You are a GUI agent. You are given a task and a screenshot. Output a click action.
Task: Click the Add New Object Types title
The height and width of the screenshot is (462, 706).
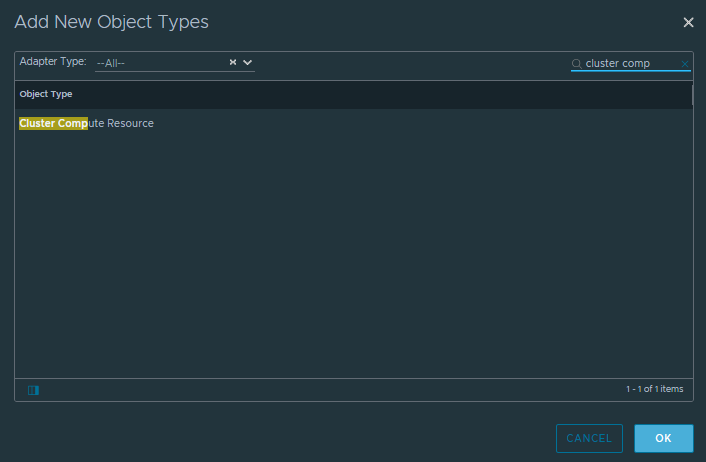pos(112,22)
